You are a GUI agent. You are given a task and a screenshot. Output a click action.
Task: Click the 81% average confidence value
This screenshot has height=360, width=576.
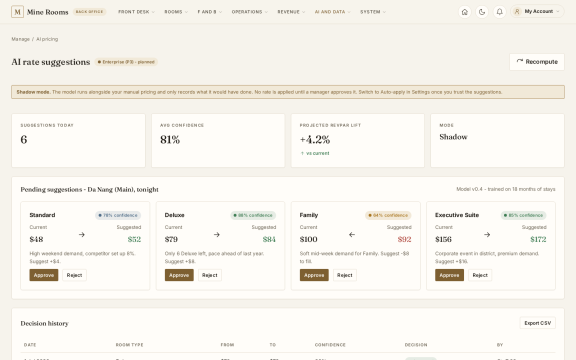pos(170,140)
